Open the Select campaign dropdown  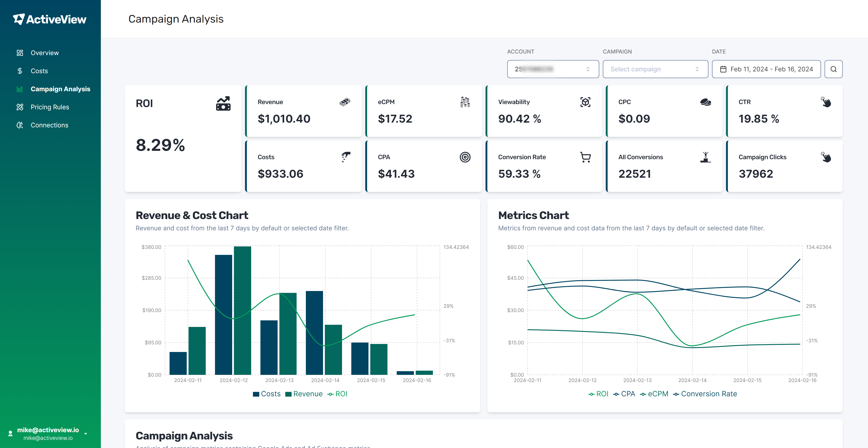(x=655, y=69)
